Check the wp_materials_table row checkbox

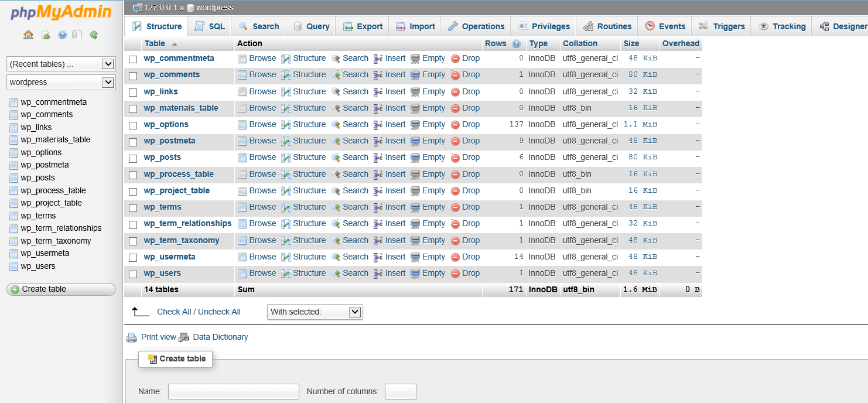click(133, 109)
